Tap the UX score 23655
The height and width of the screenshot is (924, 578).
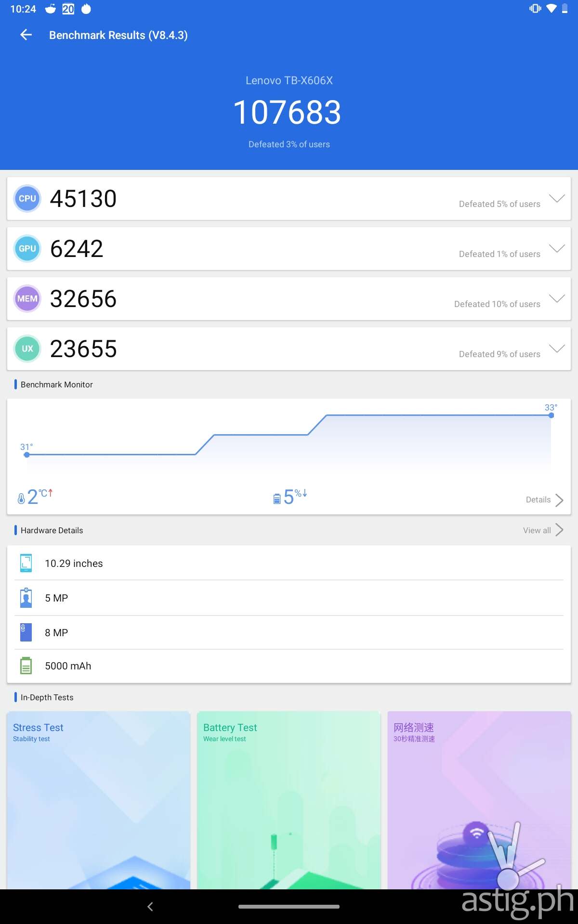[x=83, y=349]
